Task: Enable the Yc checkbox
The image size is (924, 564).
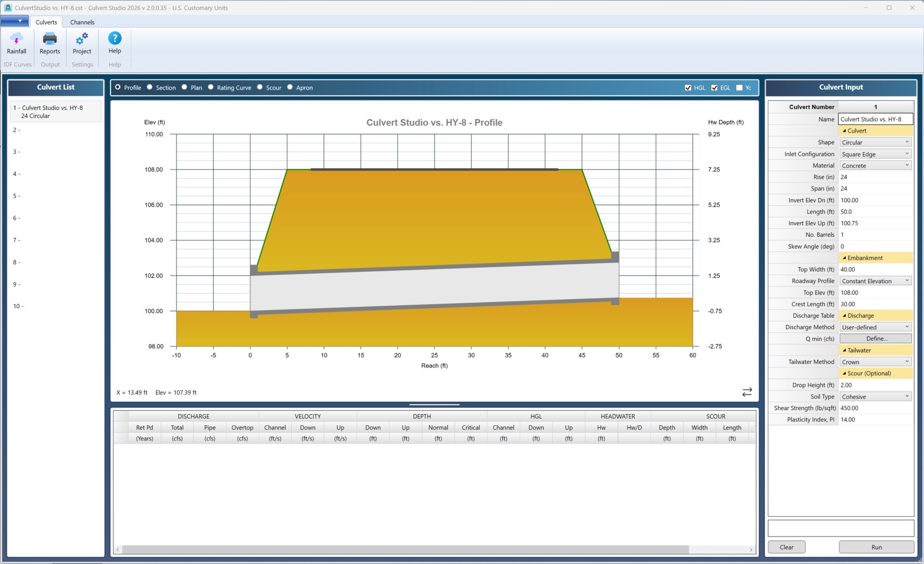Action: 740,88
